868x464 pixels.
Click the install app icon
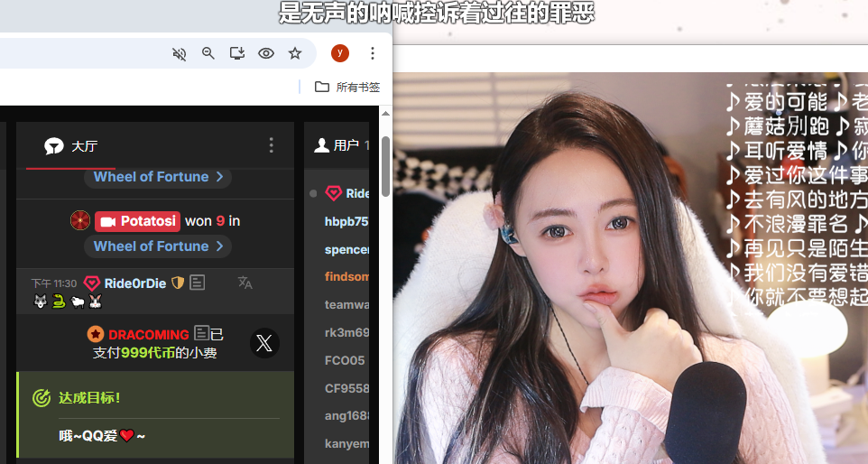click(x=237, y=53)
